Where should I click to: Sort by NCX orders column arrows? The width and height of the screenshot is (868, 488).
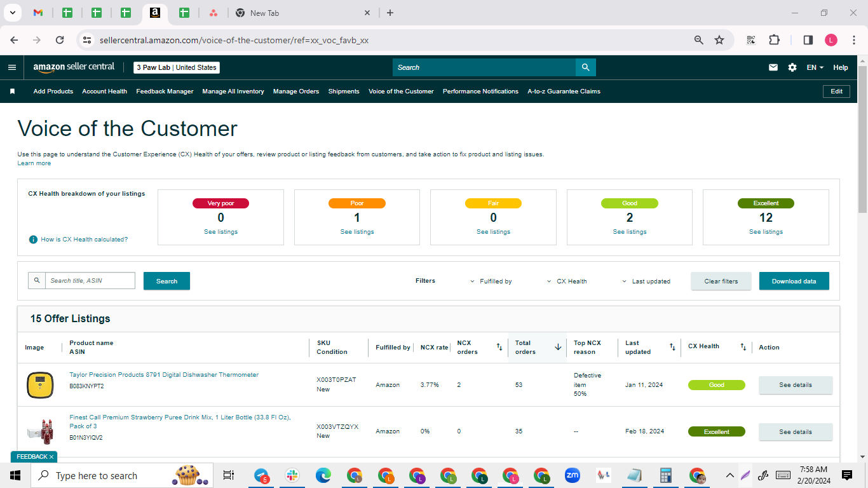tap(499, 347)
